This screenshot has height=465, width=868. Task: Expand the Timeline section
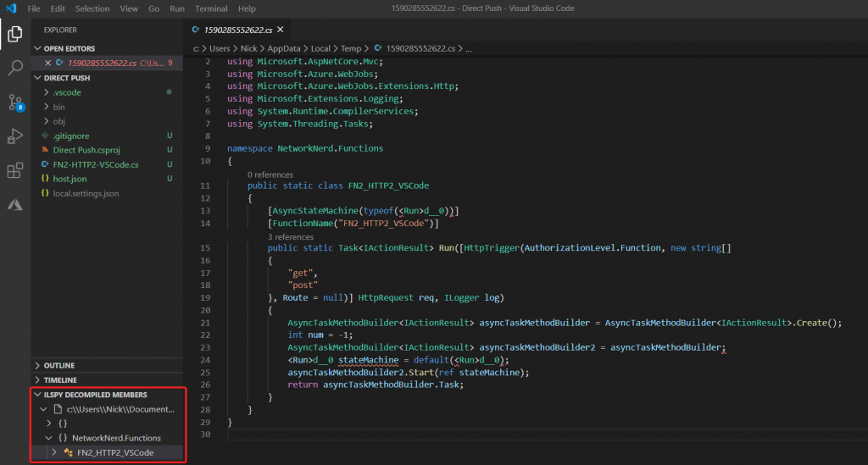click(37, 379)
